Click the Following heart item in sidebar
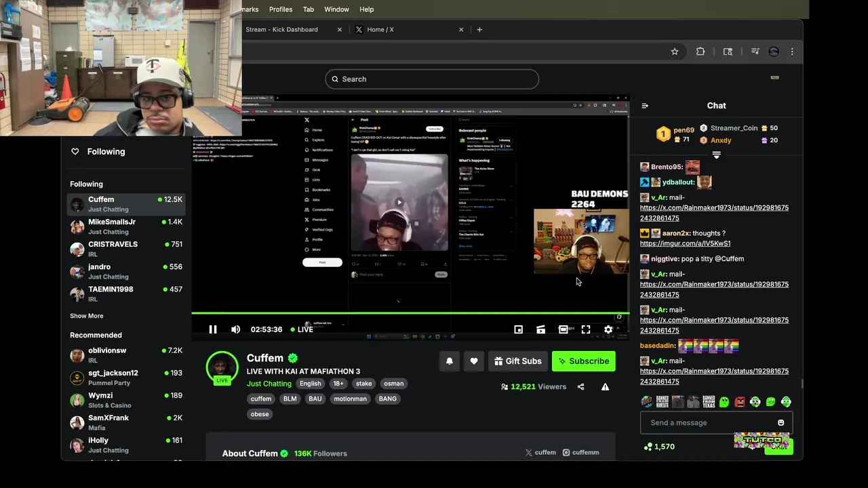This screenshot has width=868, height=488. pyautogui.click(x=98, y=152)
